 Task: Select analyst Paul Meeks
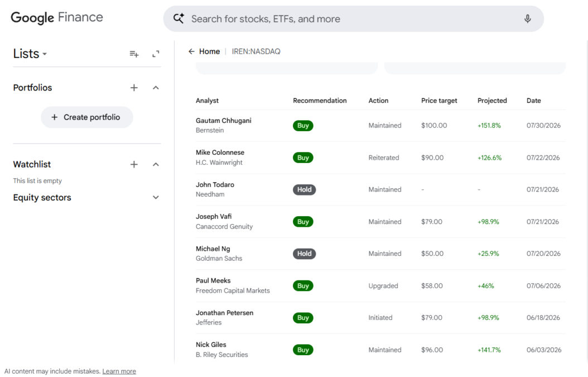tap(213, 280)
